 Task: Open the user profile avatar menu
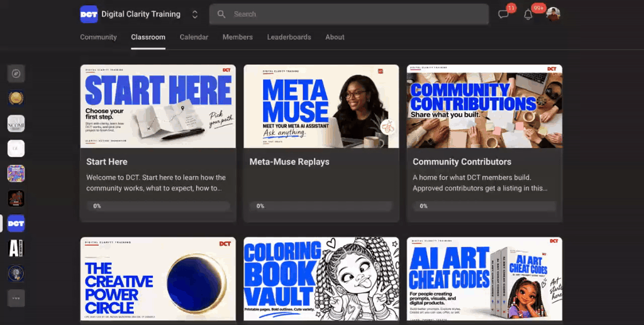(x=553, y=14)
